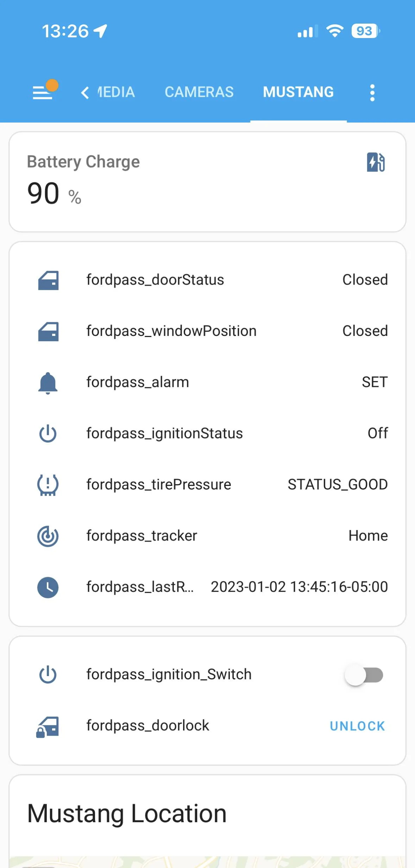Tap the Off value of fordpass_ignitionStatus
Image resolution: width=415 pixels, height=868 pixels.
378,433
